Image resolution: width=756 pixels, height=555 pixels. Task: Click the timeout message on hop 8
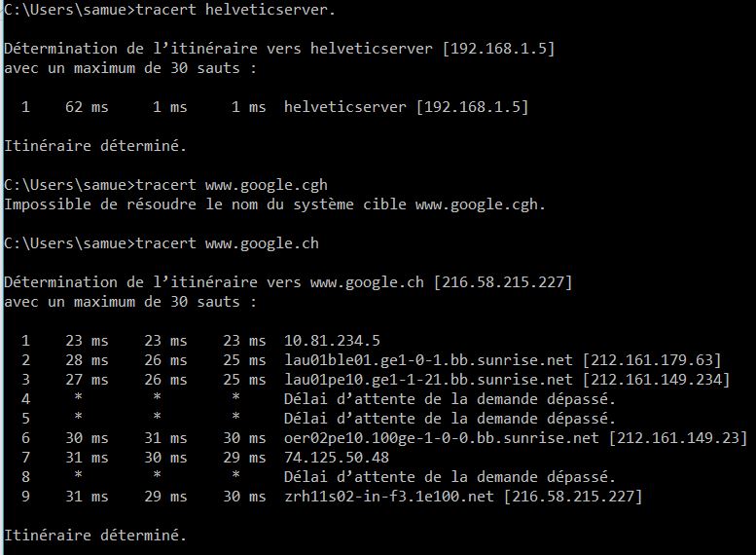click(450, 477)
